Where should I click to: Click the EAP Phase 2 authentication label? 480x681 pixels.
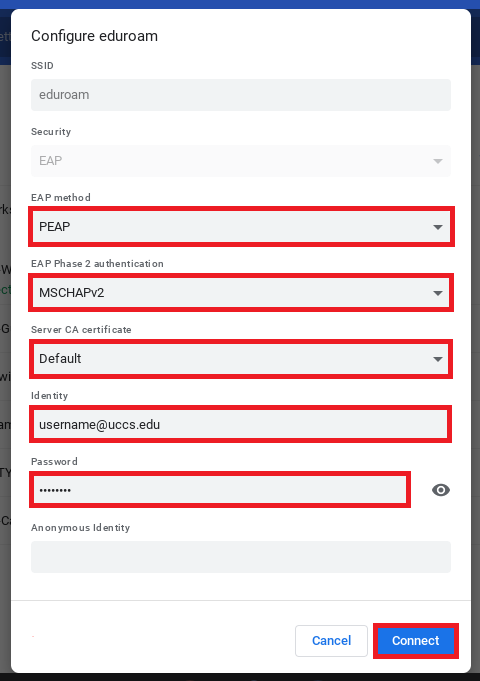pos(97,264)
